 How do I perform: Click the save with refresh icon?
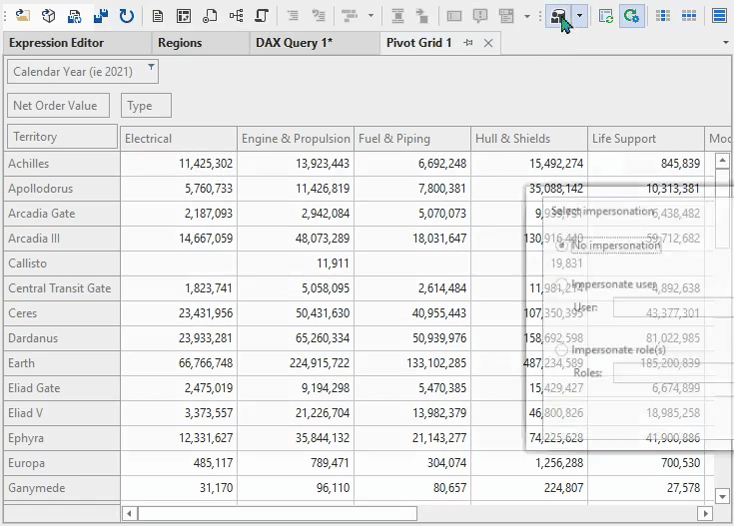tap(74, 16)
